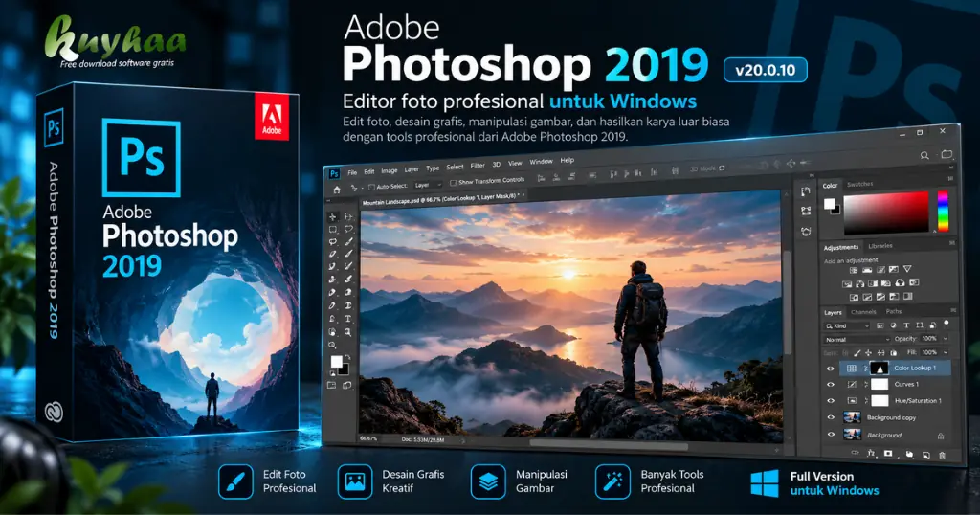Hide the Color Lookup 1 layer
Viewport: 980px width, 515px height.
[831, 369]
